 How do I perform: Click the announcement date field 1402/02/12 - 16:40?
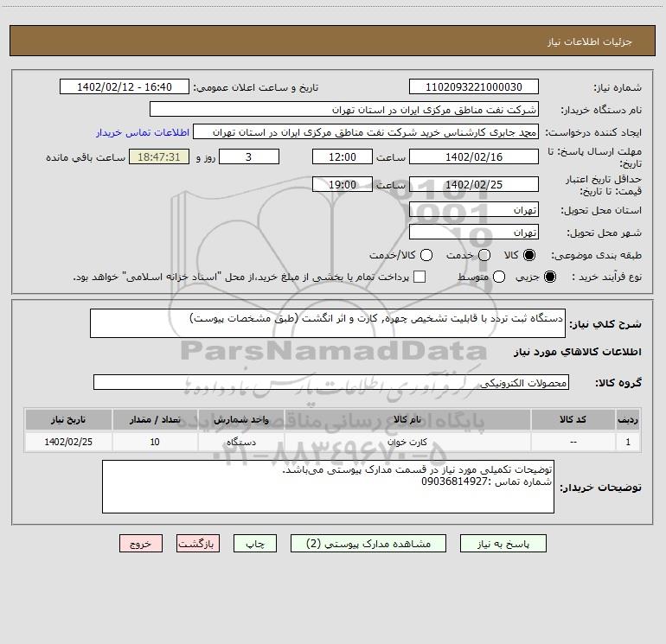click(125, 87)
